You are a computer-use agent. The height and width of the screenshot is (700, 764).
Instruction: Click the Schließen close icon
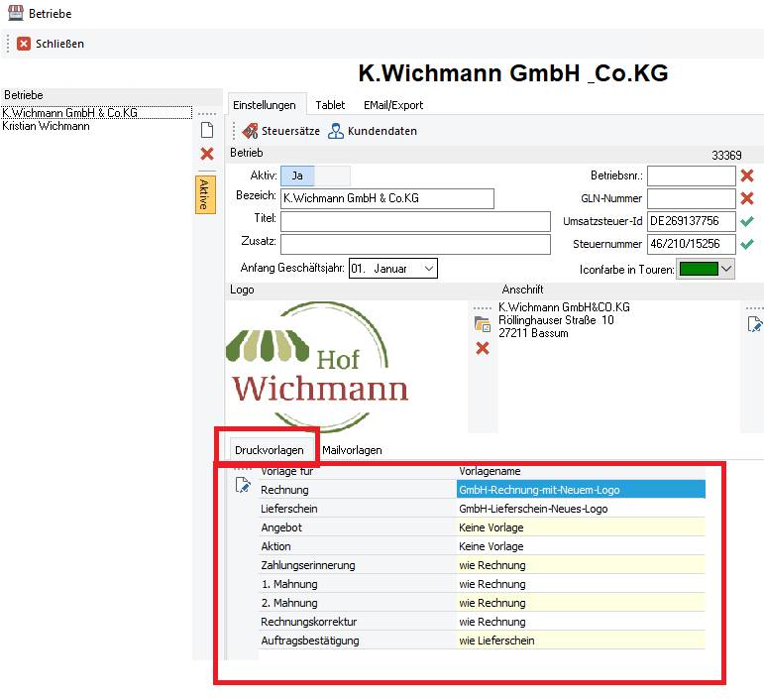(x=24, y=44)
